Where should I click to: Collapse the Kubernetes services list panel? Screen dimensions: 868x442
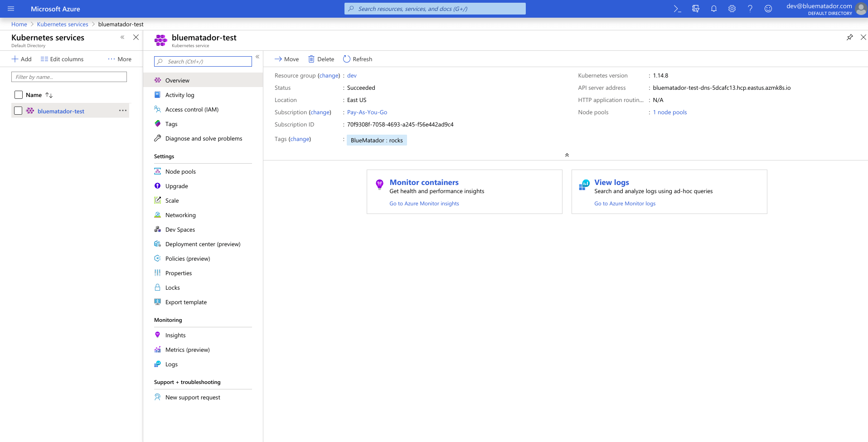click(122, 38)
